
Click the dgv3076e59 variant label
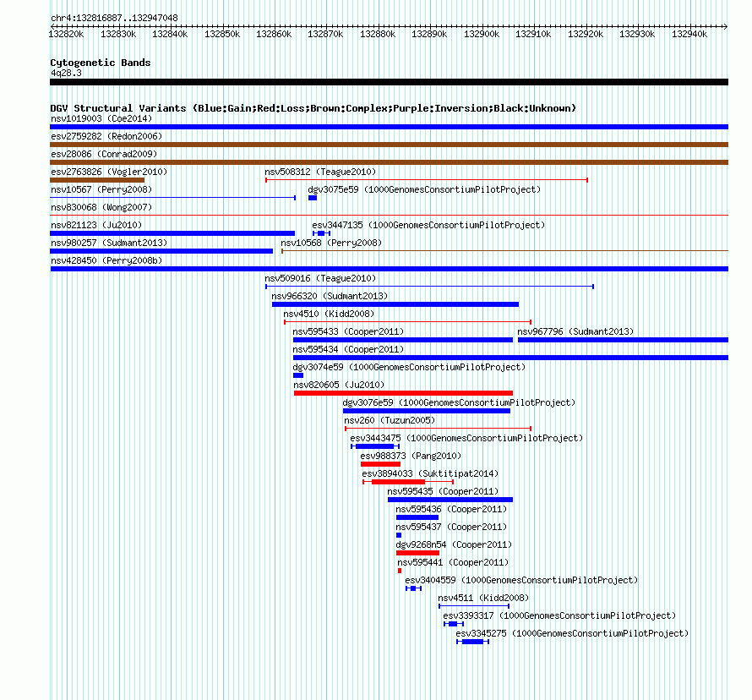click(459, 402)
